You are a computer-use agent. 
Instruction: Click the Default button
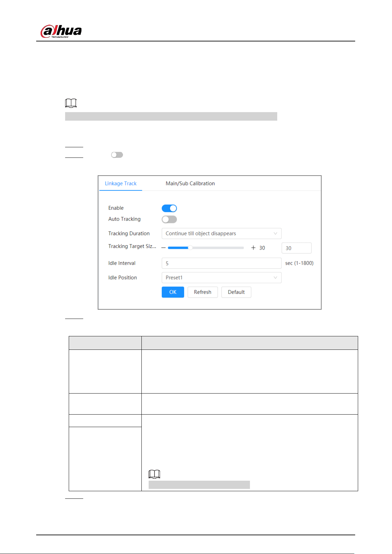coord(236,292)
